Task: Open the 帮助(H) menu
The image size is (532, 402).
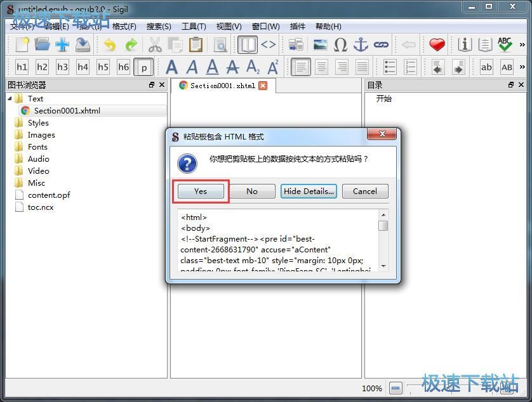Action: pyautogui.click(x=328, y=26)
